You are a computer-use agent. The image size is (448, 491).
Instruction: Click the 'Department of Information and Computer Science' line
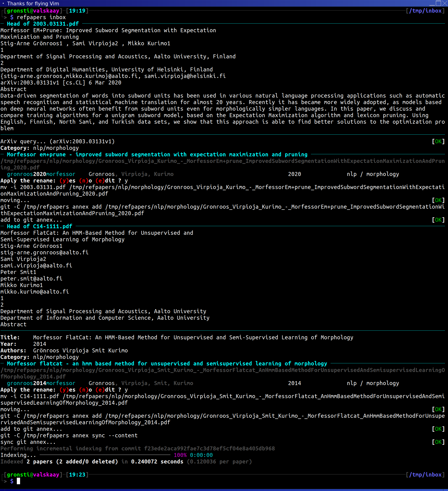[105, 318]
